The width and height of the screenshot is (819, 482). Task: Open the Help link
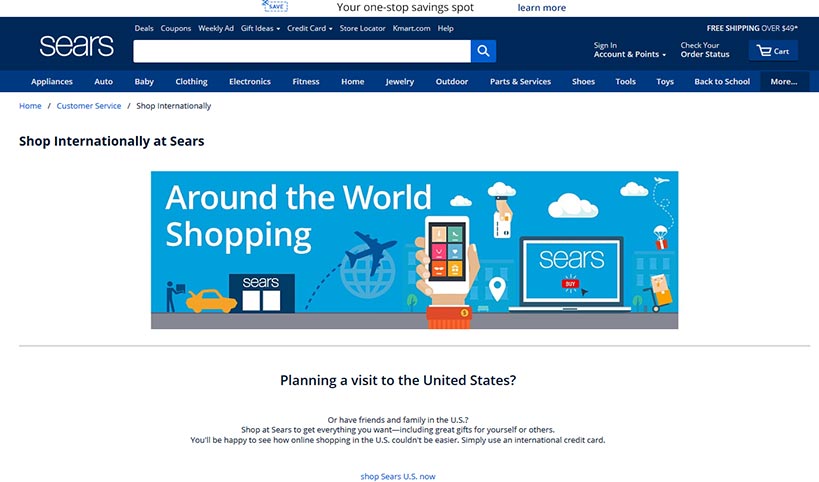point(446,28)
